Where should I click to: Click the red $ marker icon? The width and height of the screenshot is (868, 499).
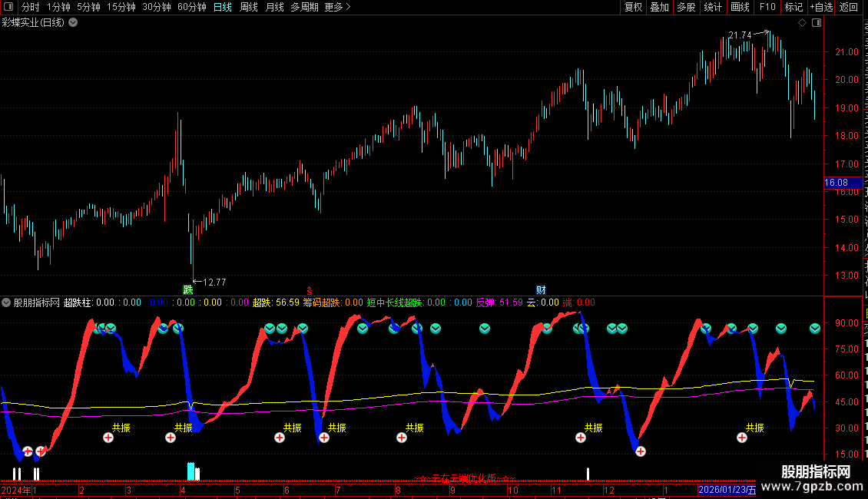[x=310, y=291]
